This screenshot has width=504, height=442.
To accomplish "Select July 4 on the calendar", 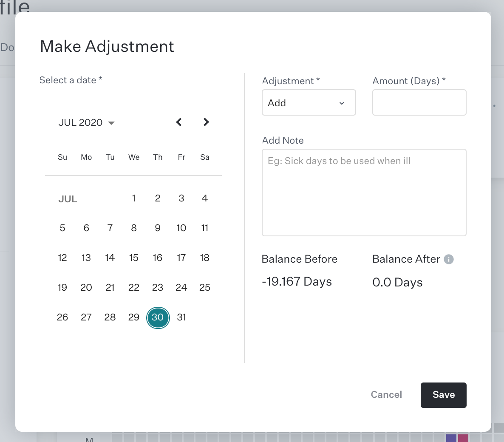I will pyautogui.click(x=205, y=198).
